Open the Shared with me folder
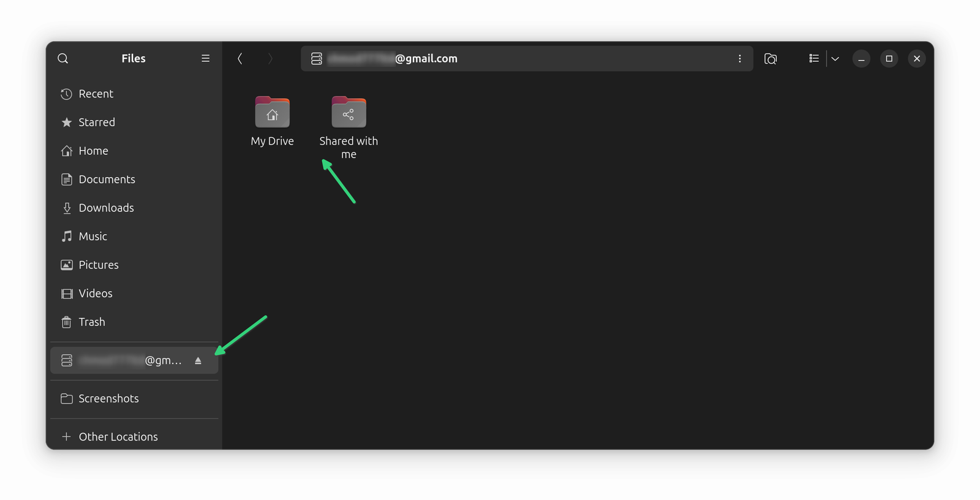This screenshot has height=500, width=980. pos(349,128)
